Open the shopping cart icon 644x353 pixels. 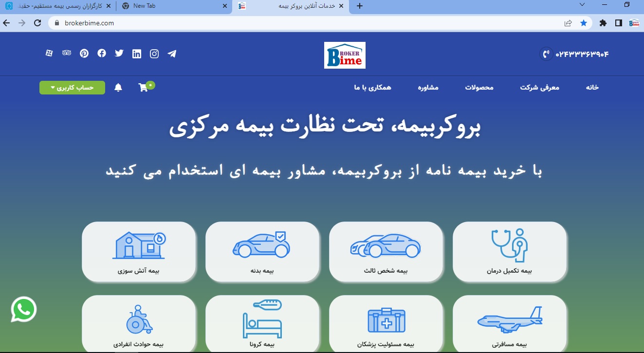click(x=143, y=88)
